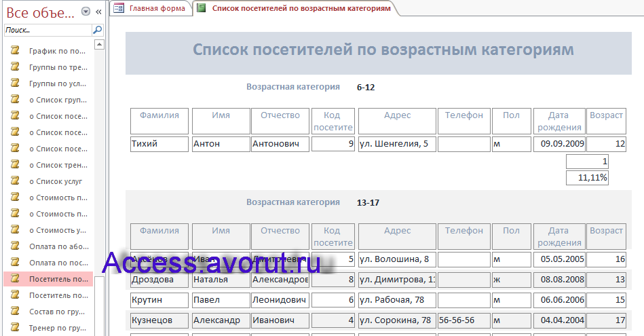Click query icon beside Тренер по гру...
The height and width of the screenshot is (336, 644).
15,327
